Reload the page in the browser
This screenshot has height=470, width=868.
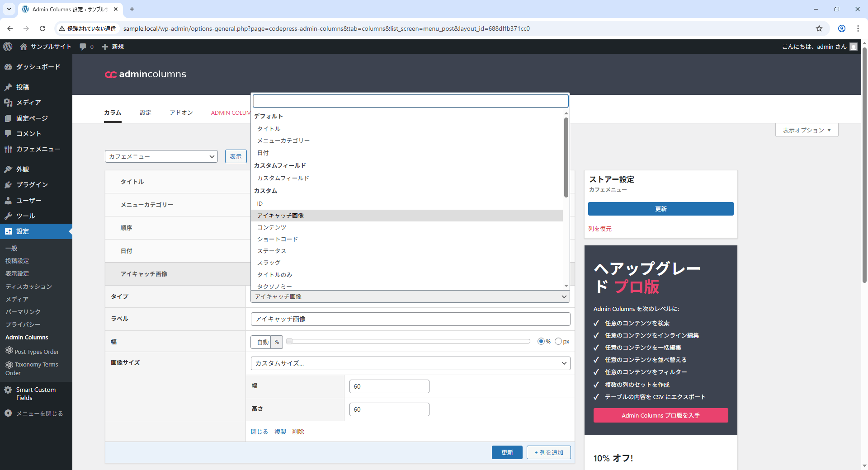tap(42, 28)
